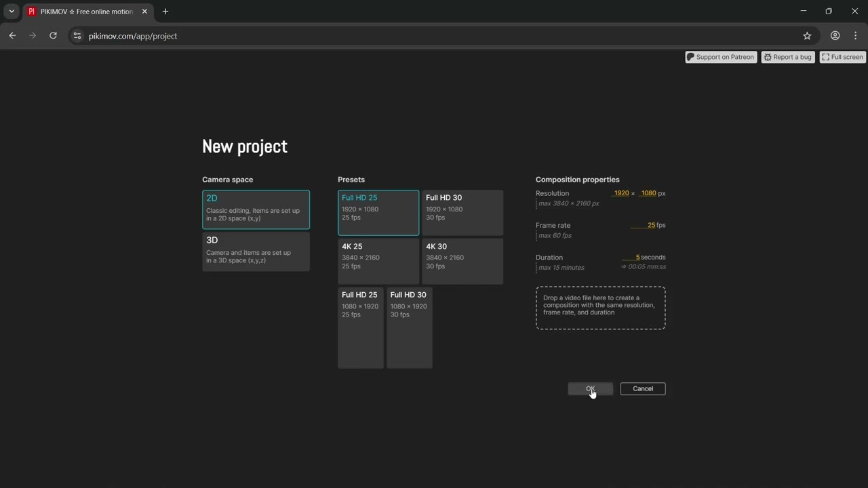Click the max 60 fps hint
Image resolution: width=868 pixels, height=488 pixels.
555,235
